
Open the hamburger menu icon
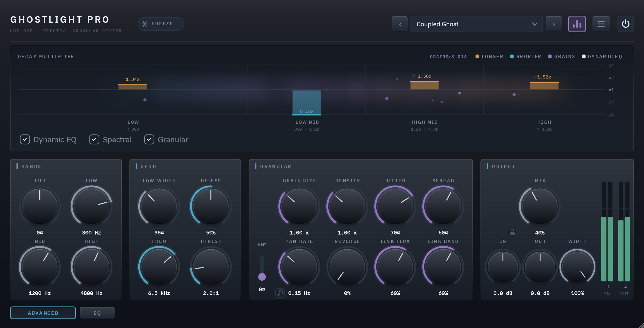(601, 24)
